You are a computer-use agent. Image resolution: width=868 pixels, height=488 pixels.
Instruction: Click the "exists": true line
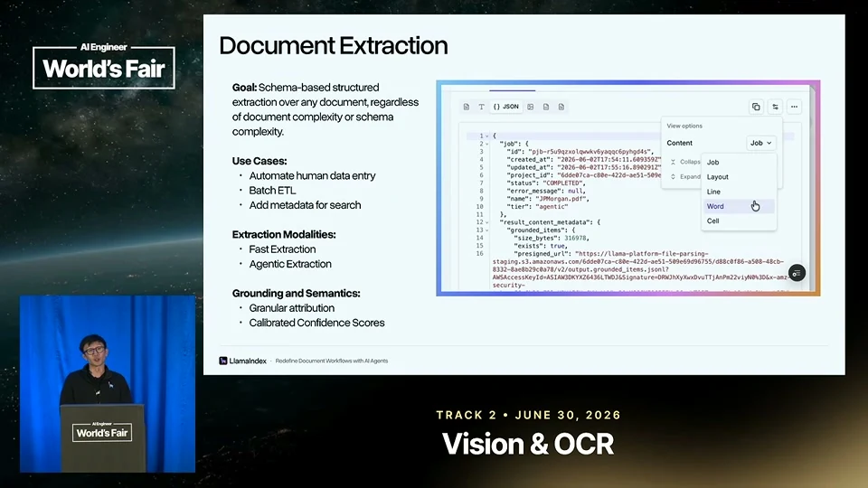[541, 246]
